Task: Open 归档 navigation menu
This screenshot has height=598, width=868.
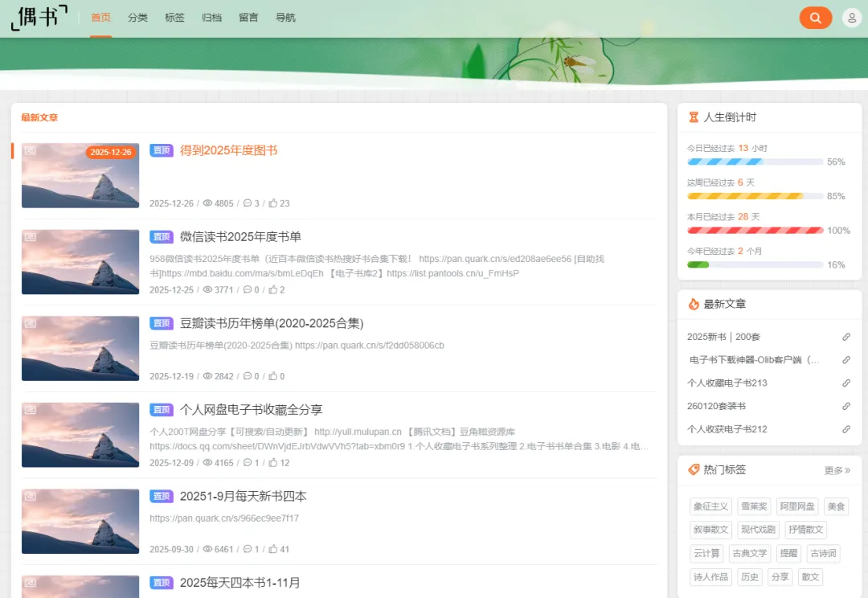Action: click(x=212, y=18)
